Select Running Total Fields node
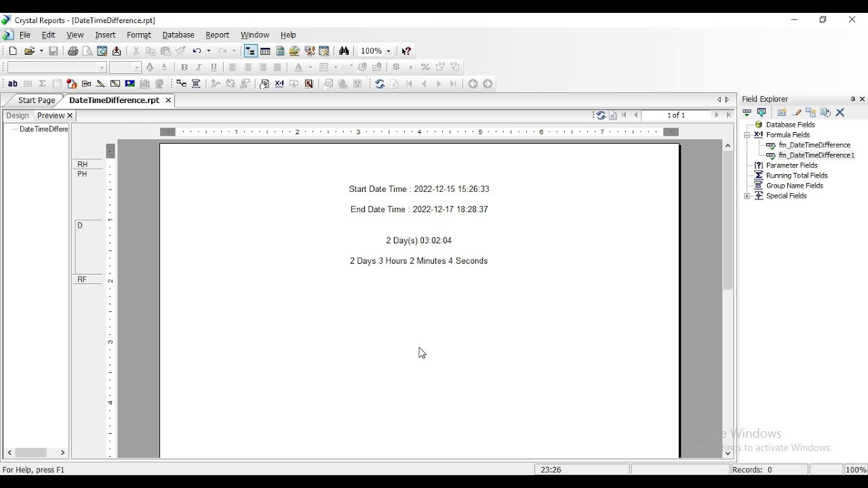The width and height of the screenshot is (868, 488). tap(797, 176)
